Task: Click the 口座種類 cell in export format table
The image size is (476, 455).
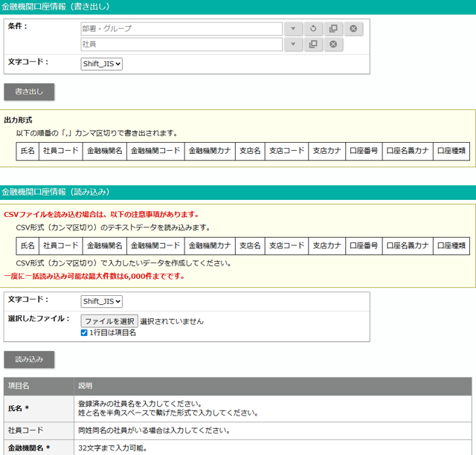Action: [x=451, y=151]
